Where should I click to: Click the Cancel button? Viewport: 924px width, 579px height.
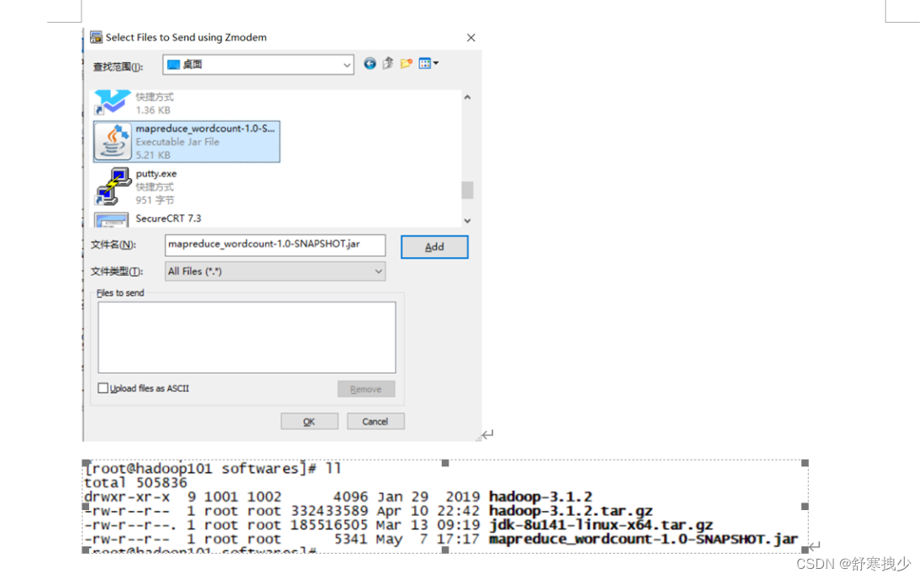375,422
